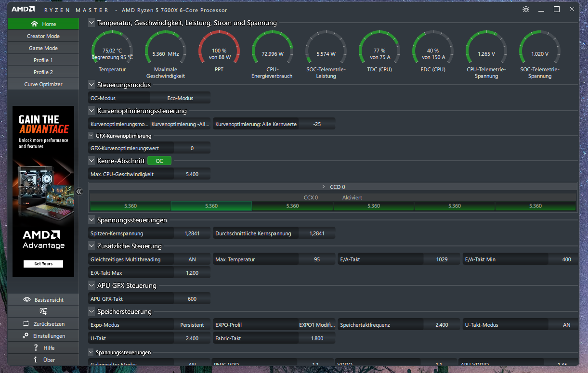This screenshot has width=588, height=373.
Task: Select Eco-Modus control mode
Action: 181,98
